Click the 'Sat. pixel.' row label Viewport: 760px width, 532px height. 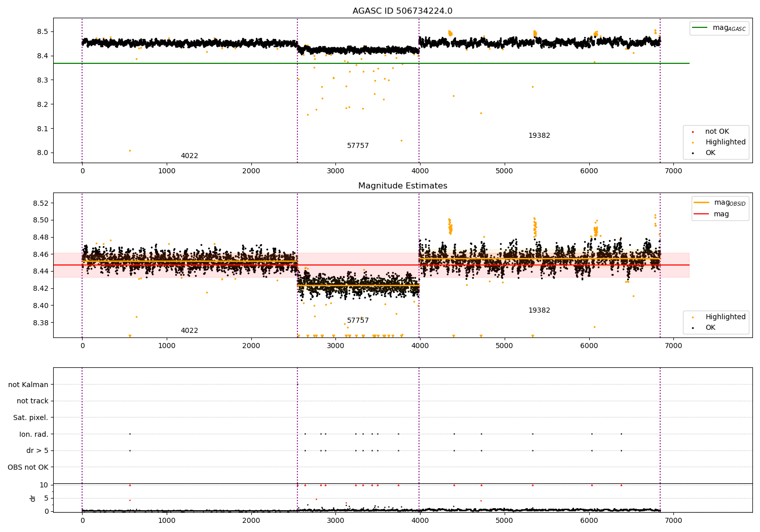point(30,417)
